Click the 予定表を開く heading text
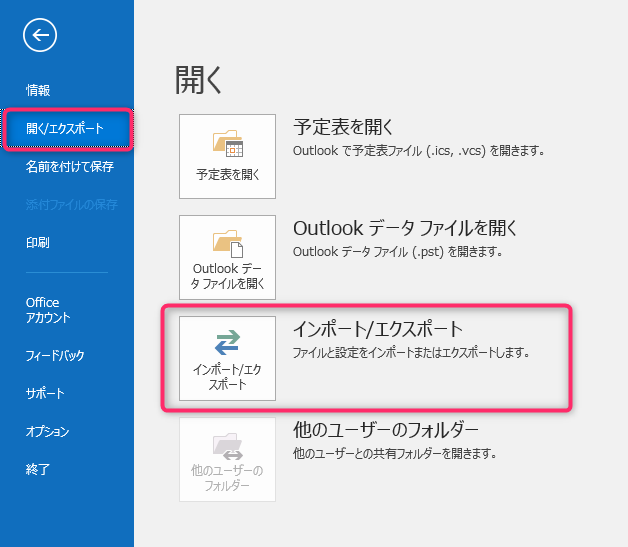 (343, 127)
